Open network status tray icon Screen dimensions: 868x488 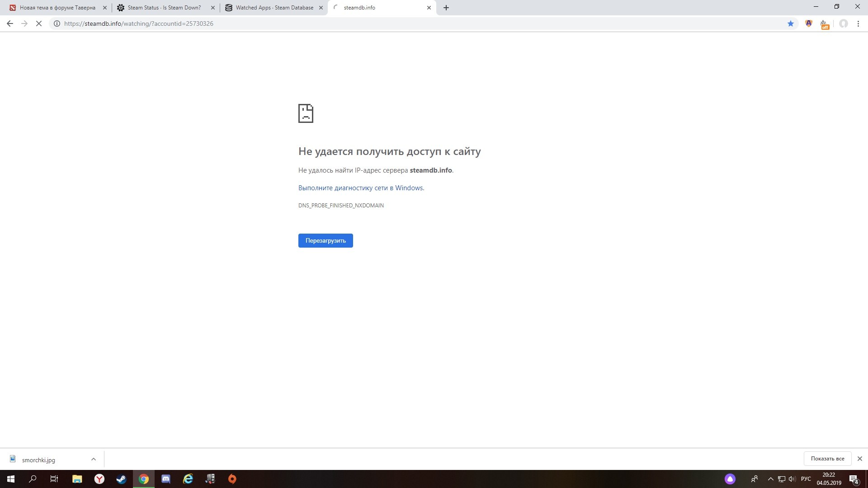point(782,479)
